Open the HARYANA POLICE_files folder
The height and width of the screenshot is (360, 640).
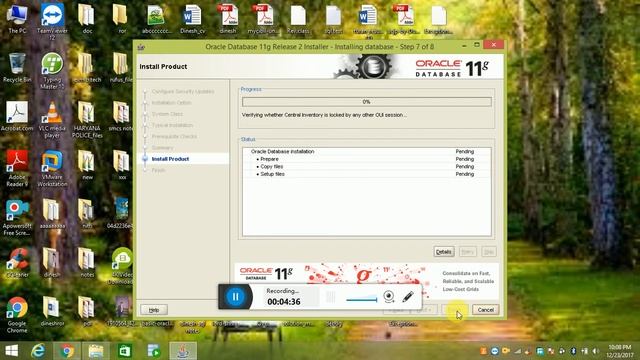87,120
